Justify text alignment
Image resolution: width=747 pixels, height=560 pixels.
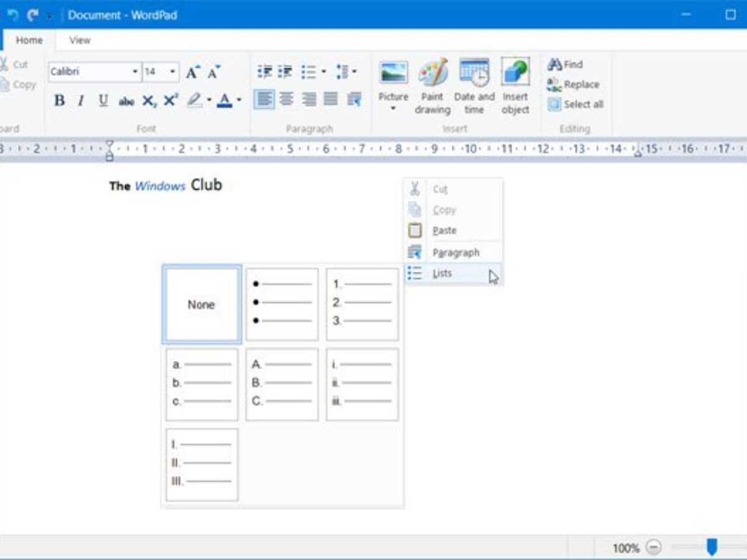(331, 99)
